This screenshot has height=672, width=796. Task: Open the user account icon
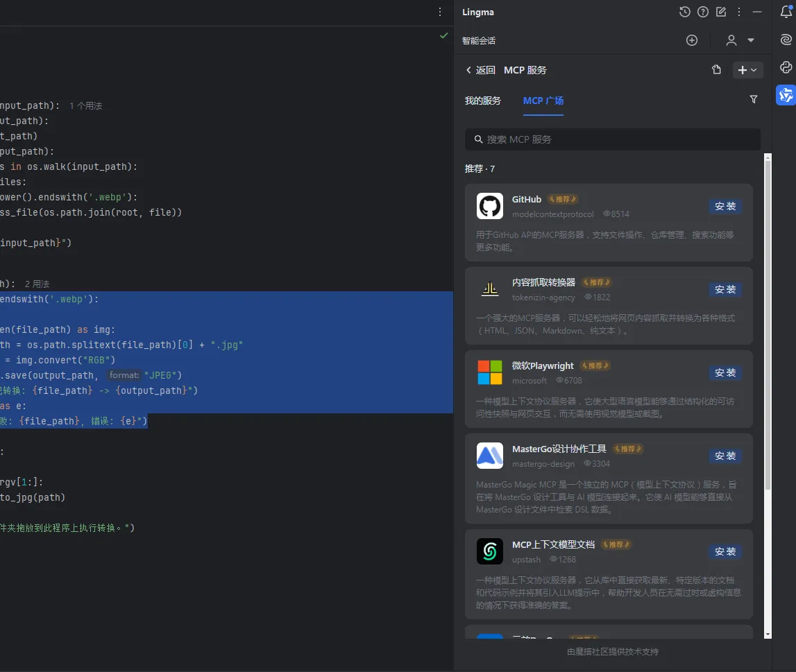point(731,40)
